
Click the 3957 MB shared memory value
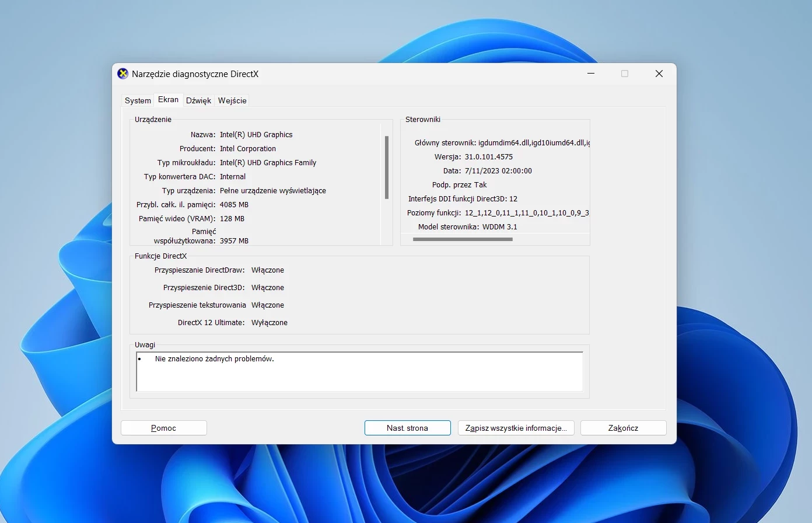pos(234,240)
